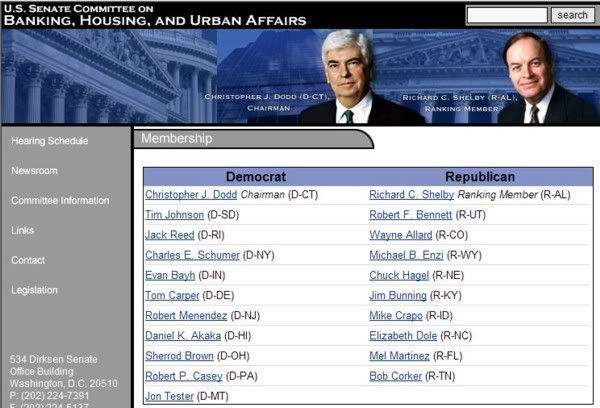Viewport: 600px width, 408px height.
Task: Open Sherrod Brown member link
Action: point(179,356)
